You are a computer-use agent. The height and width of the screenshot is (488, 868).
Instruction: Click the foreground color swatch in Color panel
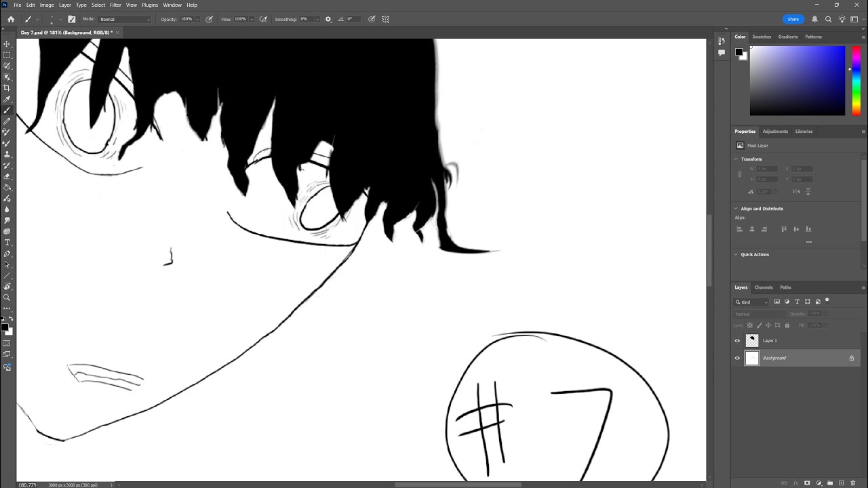click(739, 52)
